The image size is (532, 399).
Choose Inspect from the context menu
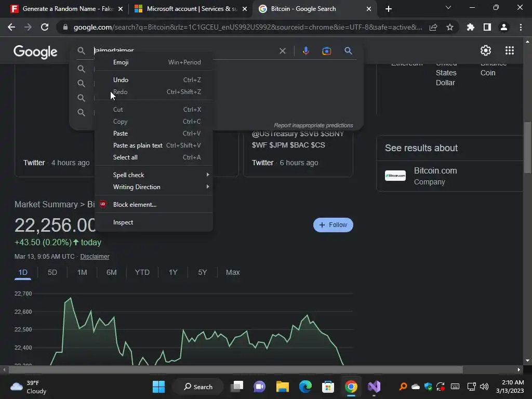tap(154, 222)
